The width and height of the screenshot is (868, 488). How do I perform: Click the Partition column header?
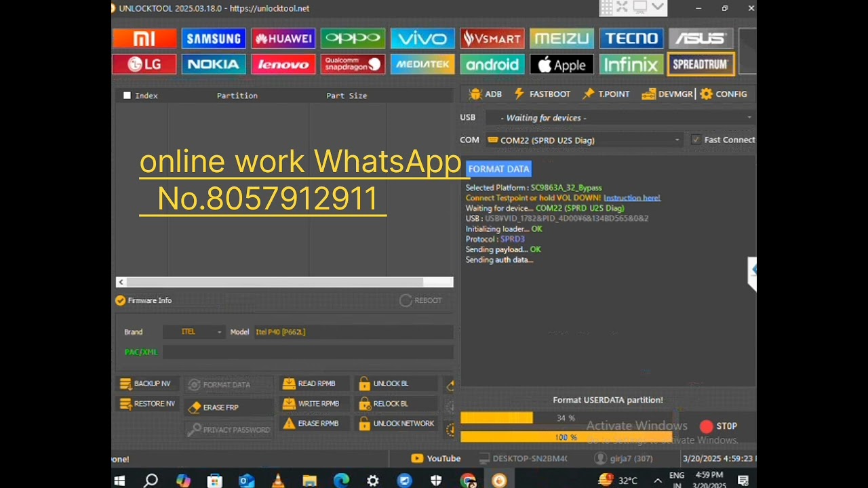237,96
